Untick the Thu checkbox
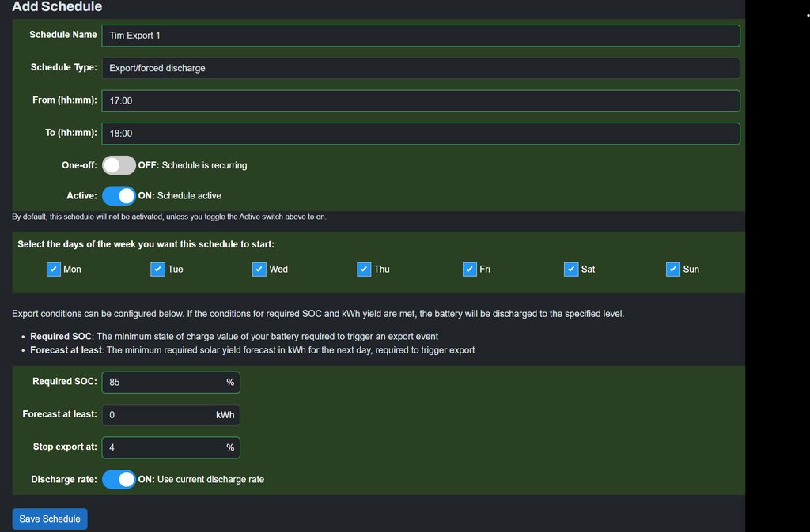810x532 pixels. [364, 269]
